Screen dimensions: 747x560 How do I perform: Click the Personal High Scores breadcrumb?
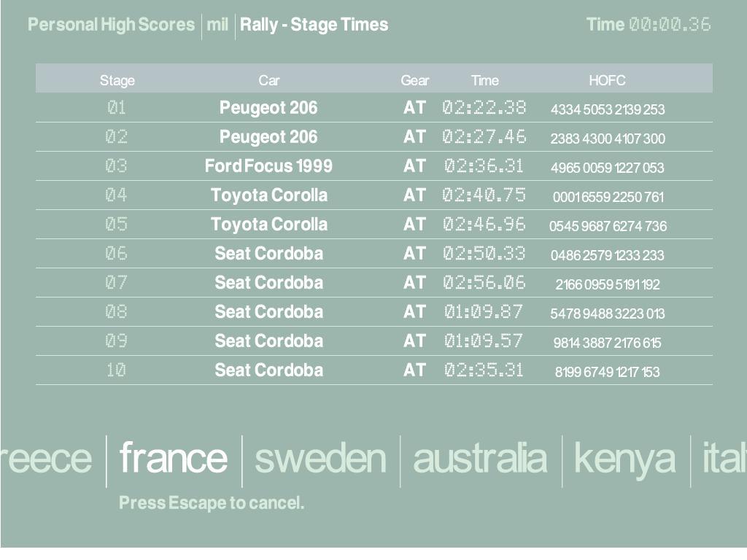click(x=111, y=25)
